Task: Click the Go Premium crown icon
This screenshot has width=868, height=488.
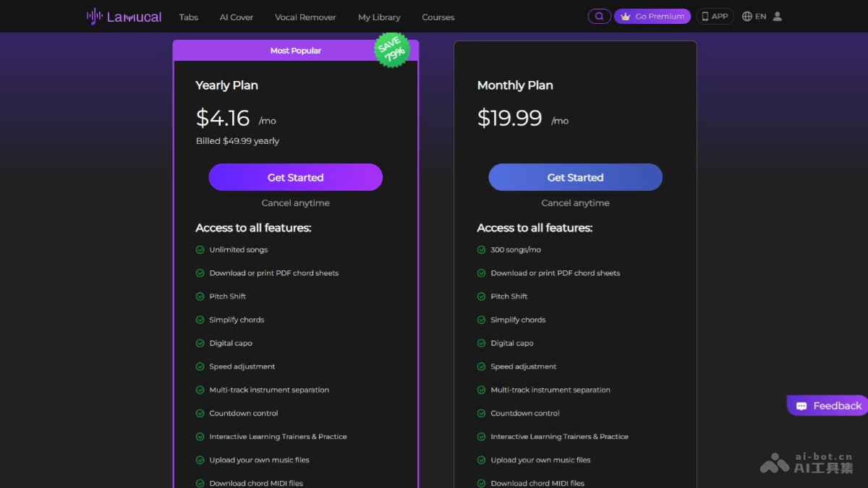Action: [x=626, y=17]
